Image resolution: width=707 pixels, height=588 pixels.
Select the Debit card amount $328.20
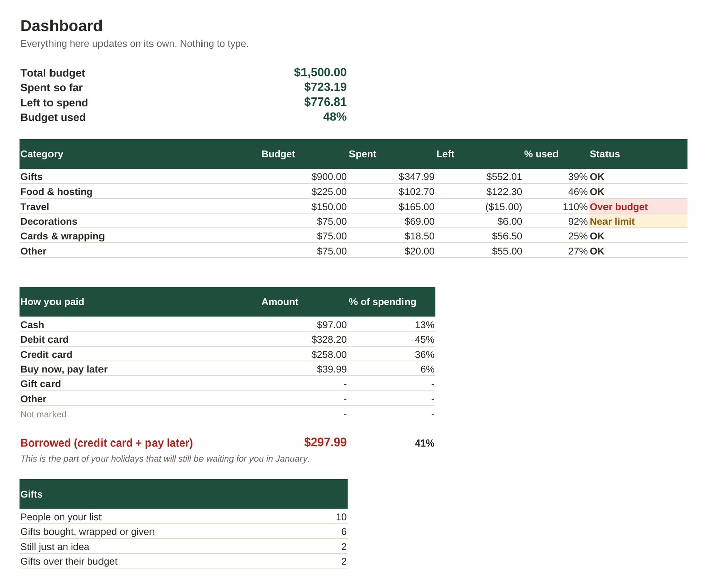click(x=329, y=339)
